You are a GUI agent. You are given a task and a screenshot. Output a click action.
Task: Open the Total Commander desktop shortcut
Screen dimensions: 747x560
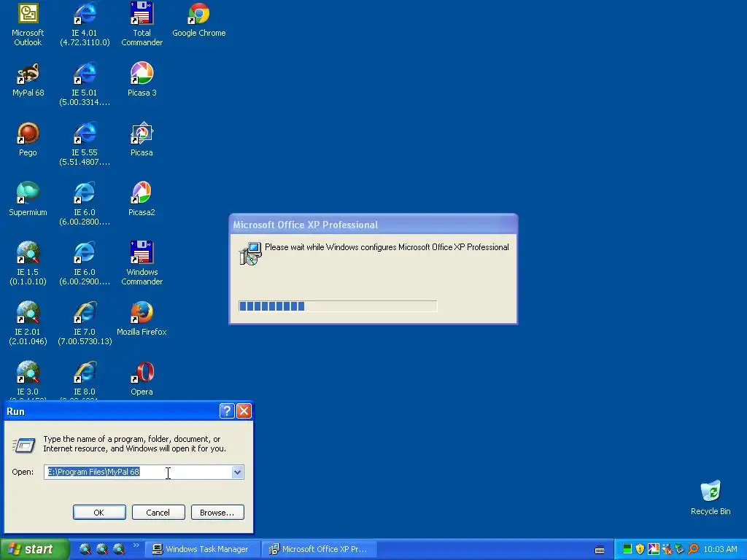point(142,24)
